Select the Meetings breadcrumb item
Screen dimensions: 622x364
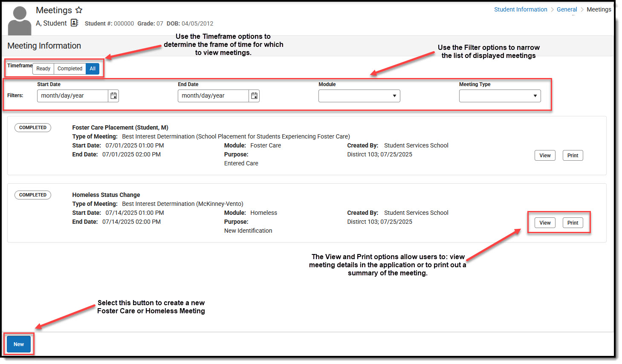pyautogui.click(x=599, y=9)
